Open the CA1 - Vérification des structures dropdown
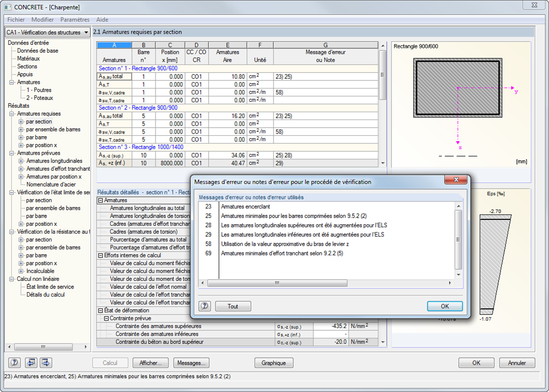Screen dimensions: 549x392 [48, 32]
